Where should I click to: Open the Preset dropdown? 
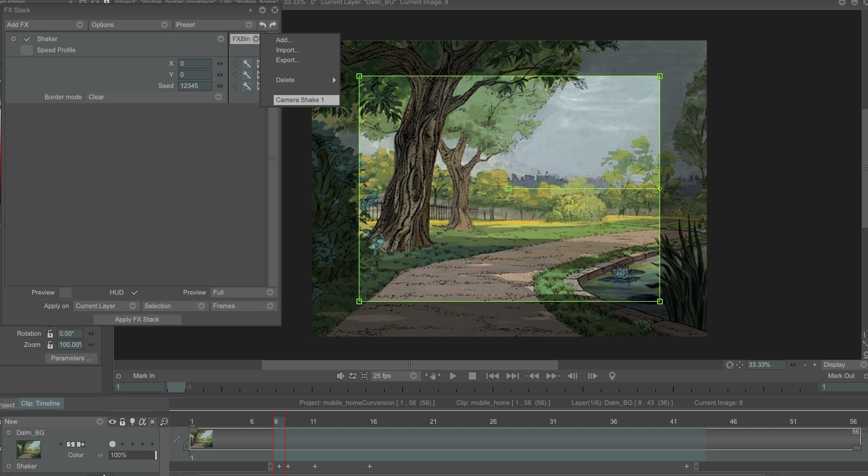[x=214, y=25]
